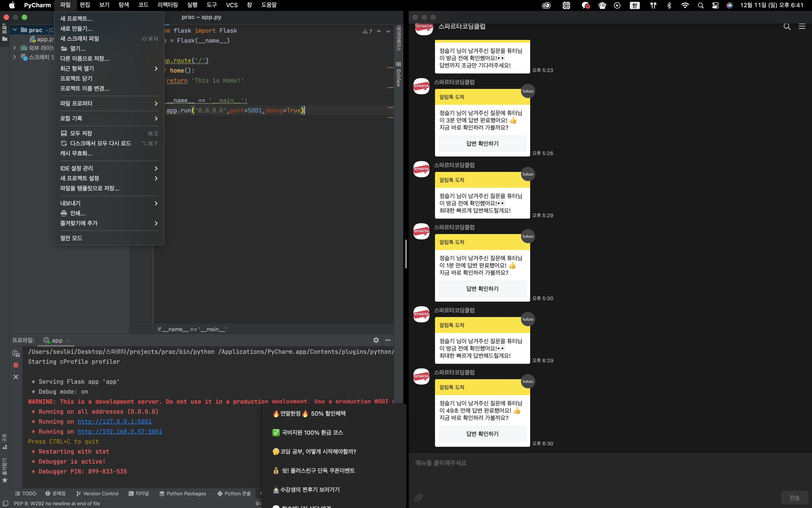Open the http://192.168.0.57:5001 link

(120, 432)
